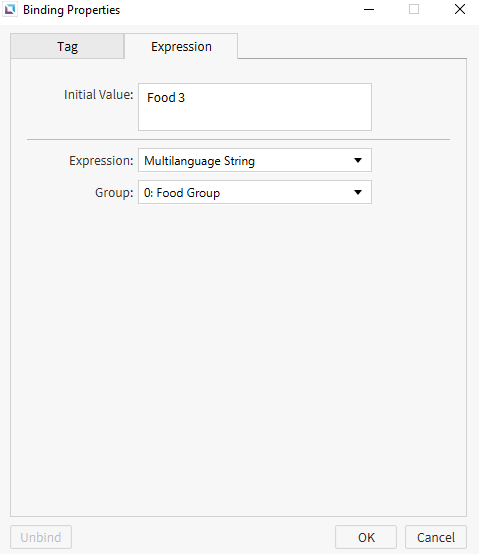This screenshot has width=479, height=554.
Task: Select the Expression tab
Action: (x=181, y=46)
